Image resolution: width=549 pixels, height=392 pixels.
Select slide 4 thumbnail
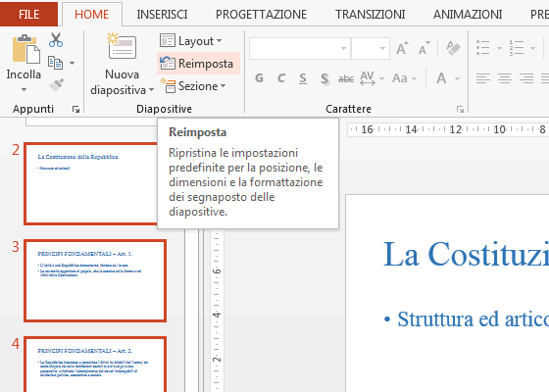pyautogui.click(x=95, y=364)
